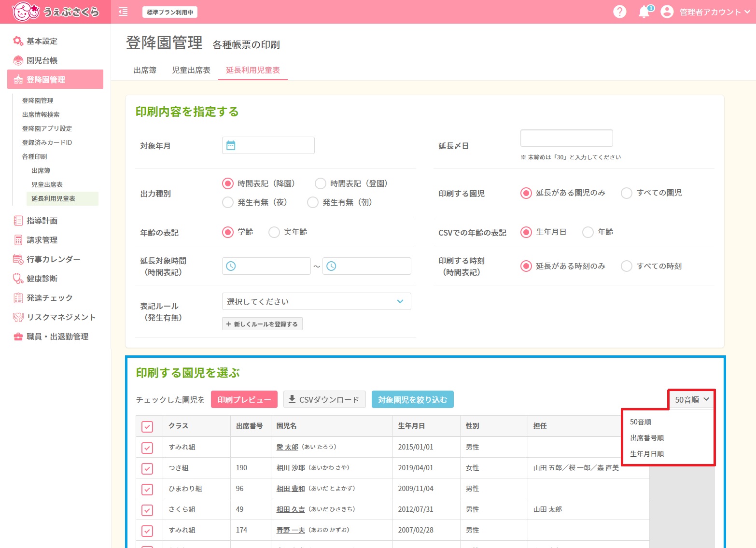The width and height of the screenshot is (756, 548).
Task: Choose 50音順 from sort menu
Action: point(641,422)
